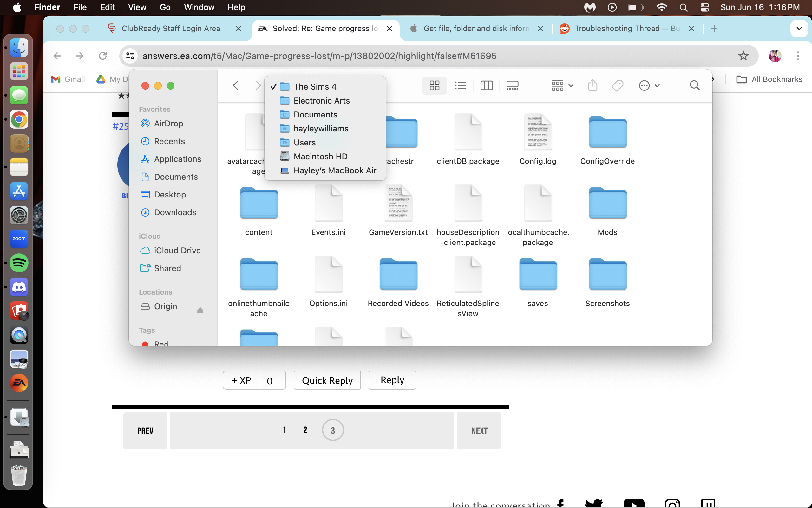Click the Finder share icon
Screen dimensions: 812x508
(x=593, y=85)
